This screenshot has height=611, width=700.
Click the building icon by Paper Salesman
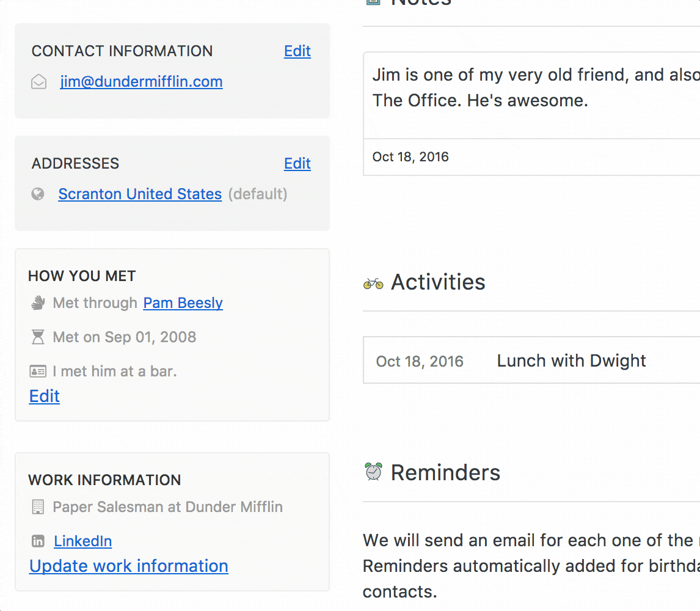pos(38,507)
